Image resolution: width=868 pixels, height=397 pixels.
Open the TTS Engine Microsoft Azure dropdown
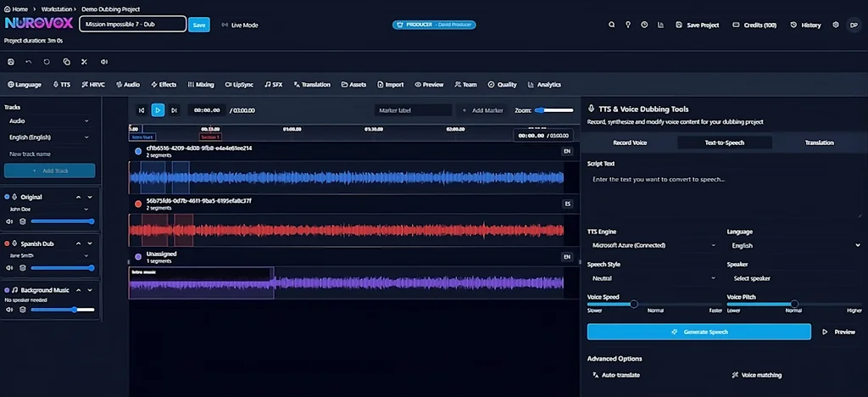click(654, 245)
